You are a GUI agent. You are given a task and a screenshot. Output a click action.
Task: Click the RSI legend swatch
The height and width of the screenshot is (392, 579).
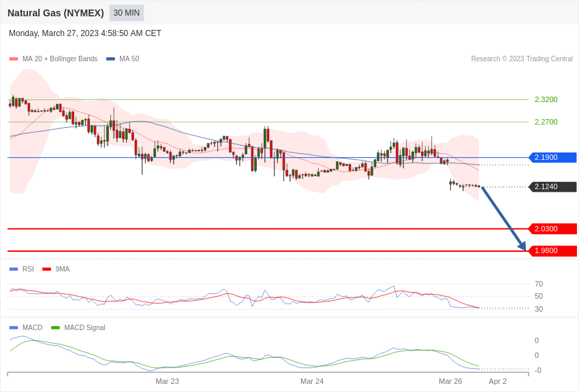coord(14,269)
